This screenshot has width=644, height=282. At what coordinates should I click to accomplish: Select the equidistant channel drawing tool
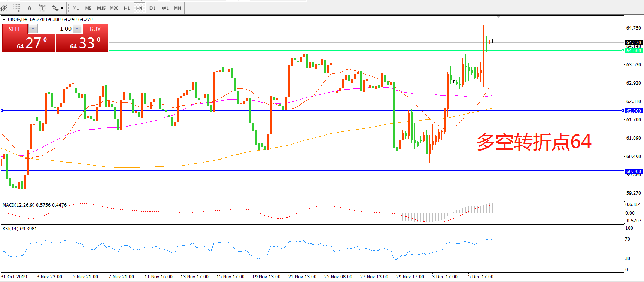[x=4, y=8]
